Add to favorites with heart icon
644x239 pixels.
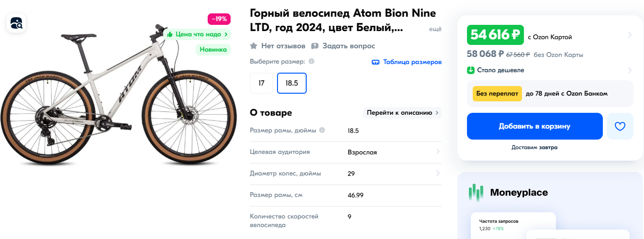[620, 126]
